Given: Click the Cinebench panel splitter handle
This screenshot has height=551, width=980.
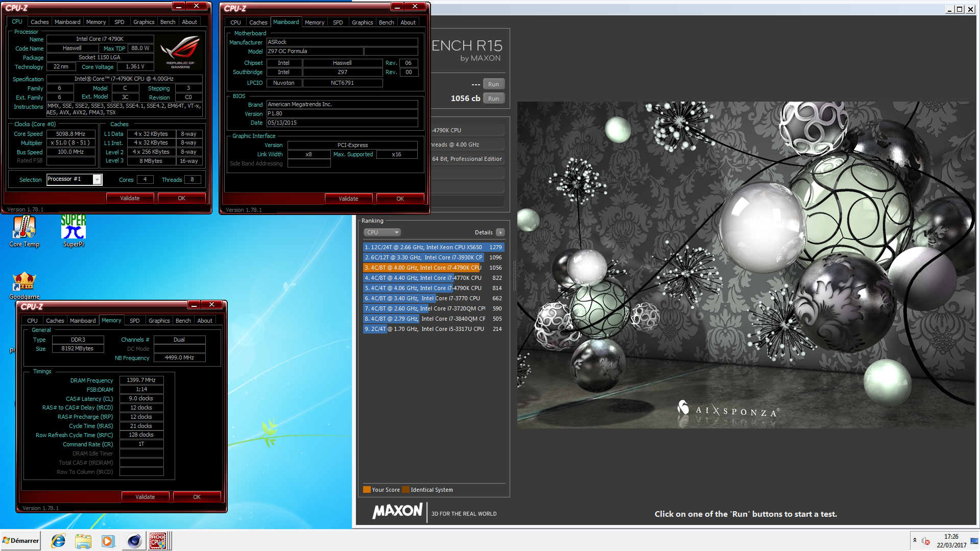Looking at the screenshot, I should click(514, 276).
